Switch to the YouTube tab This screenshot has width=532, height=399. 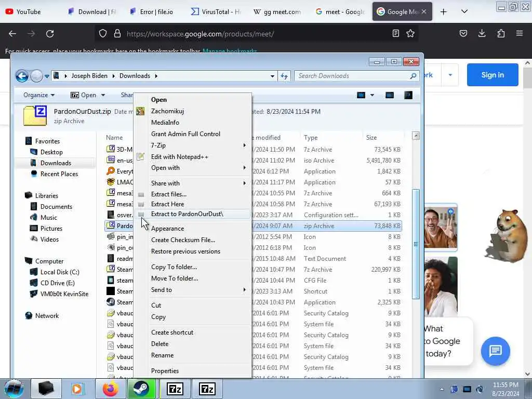[x=29, y=12]
